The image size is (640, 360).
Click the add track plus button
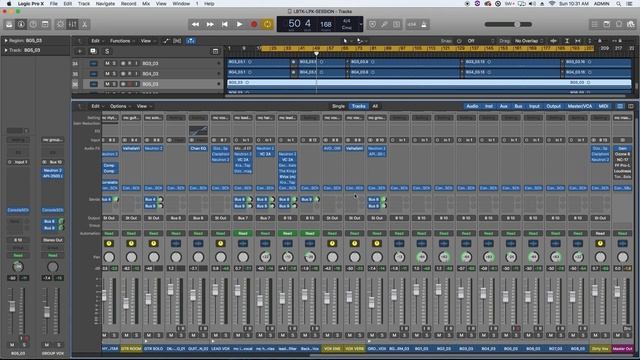(x=80, y=51)
